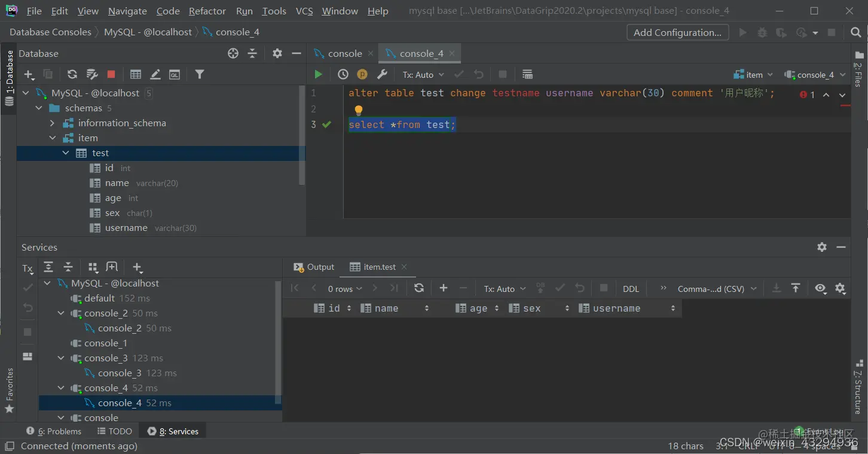868x454 pixels.
Task: Open the VCS menu
Action: (304, 11)
